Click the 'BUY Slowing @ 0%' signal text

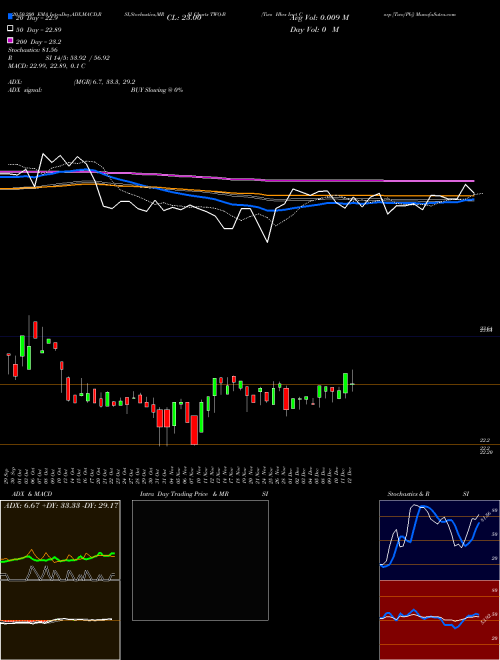(x=157, y=90)
